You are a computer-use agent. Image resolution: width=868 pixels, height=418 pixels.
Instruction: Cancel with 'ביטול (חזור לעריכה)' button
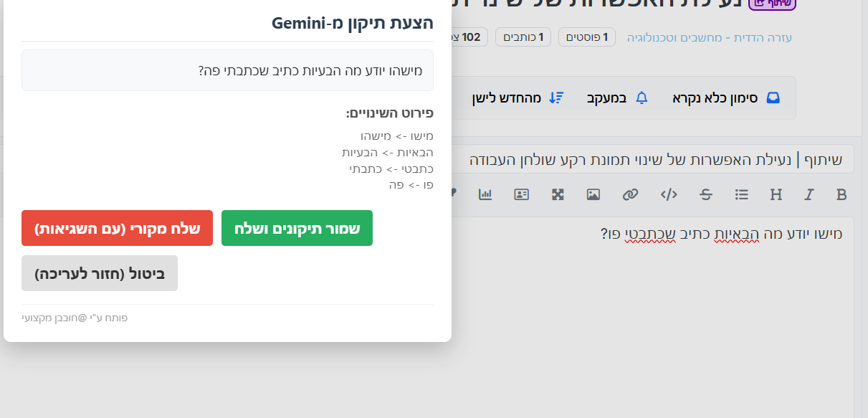click(100, 273)
